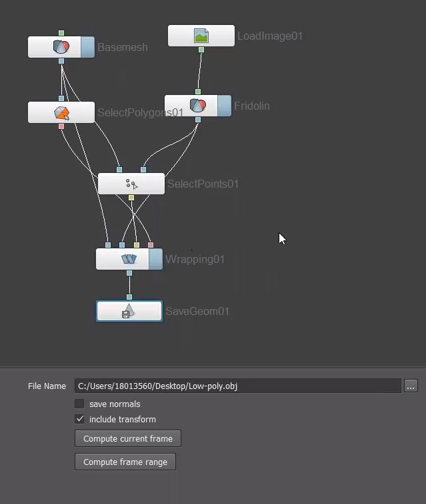Toggle the blue visibility bar on Basemesh
The height and width of the screenshot is (504, 426).
click(88, 47)
